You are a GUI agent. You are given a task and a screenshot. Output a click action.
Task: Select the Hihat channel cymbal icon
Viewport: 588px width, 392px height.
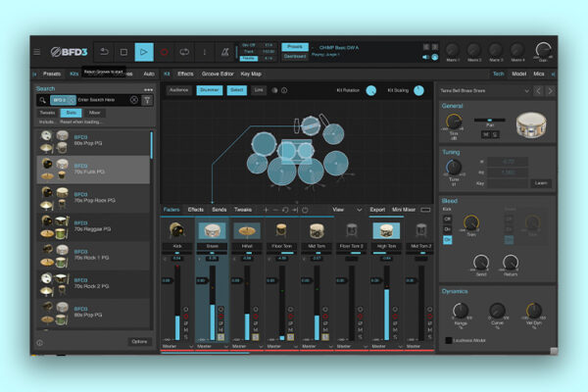tap(247, 230)
